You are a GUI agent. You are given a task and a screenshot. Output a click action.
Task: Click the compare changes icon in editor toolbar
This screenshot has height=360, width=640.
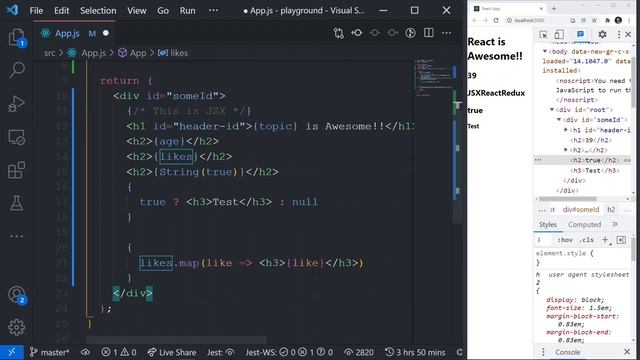point(338,33)
